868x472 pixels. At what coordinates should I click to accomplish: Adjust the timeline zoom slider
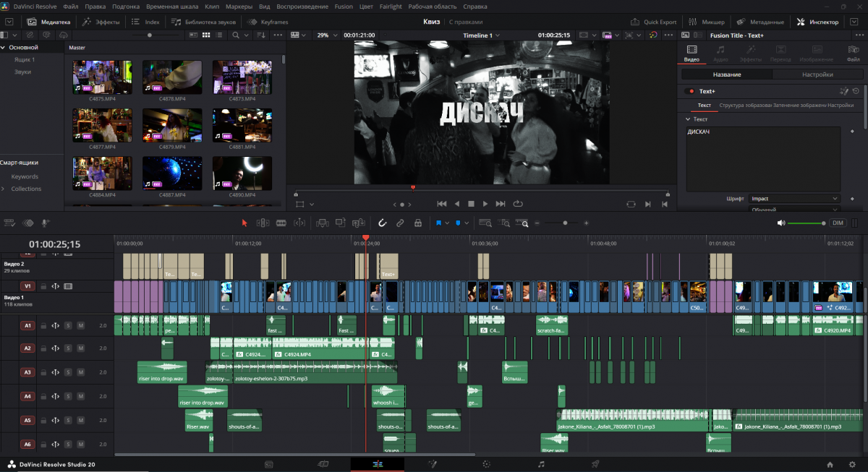point(566,223)
